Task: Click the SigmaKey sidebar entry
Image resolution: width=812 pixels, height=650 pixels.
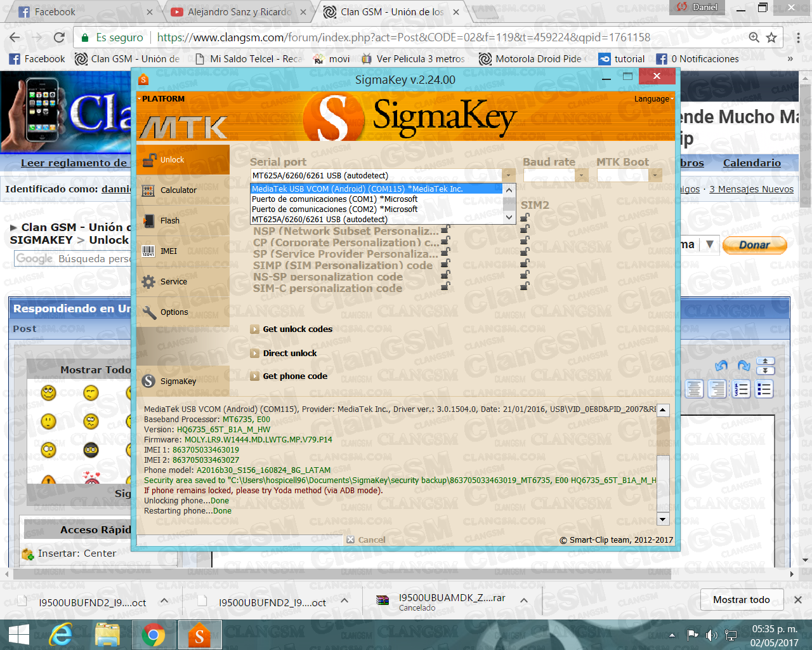Action: (183, 381)
